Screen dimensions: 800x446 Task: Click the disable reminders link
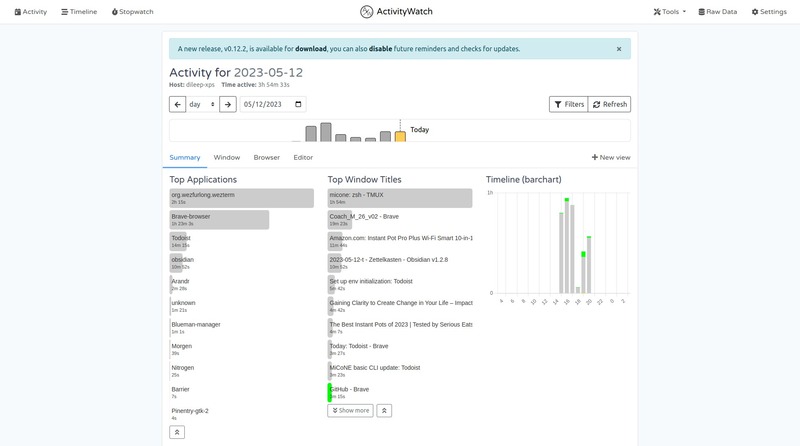click(381, 49)
